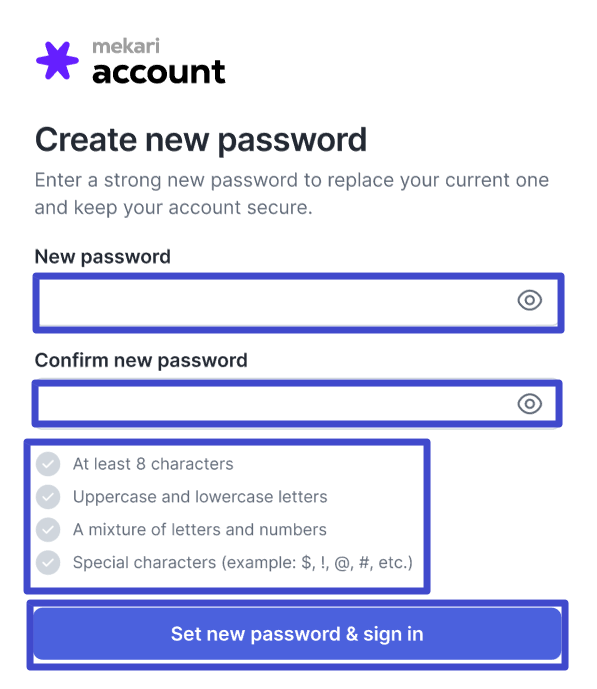Click the "Special characters" requirement text

243,562
